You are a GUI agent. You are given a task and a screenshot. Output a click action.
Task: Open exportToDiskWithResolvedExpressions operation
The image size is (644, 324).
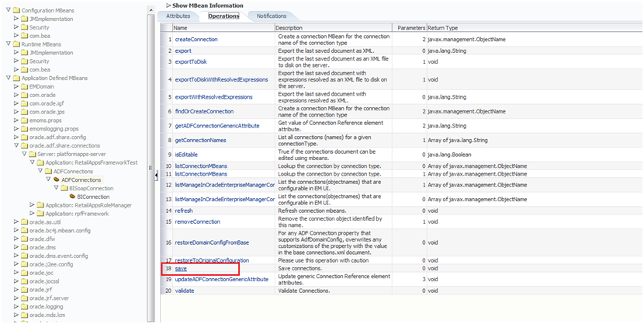click(221, 79)
